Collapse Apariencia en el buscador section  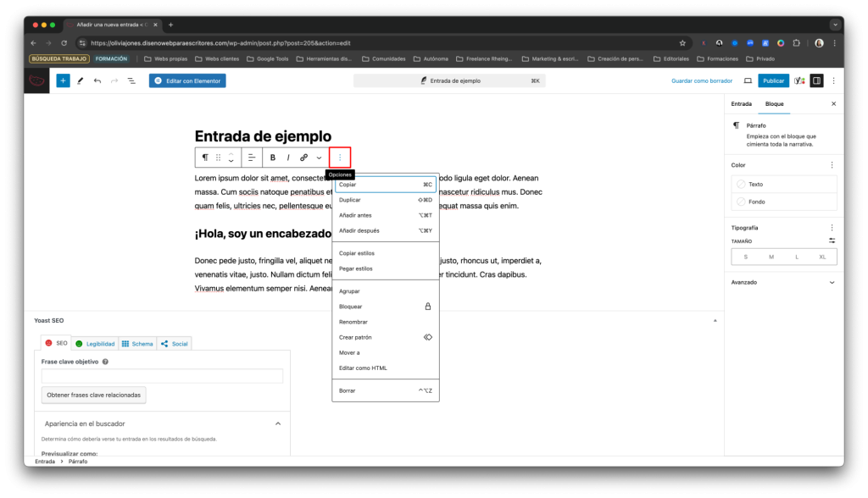tap(278, 423)
